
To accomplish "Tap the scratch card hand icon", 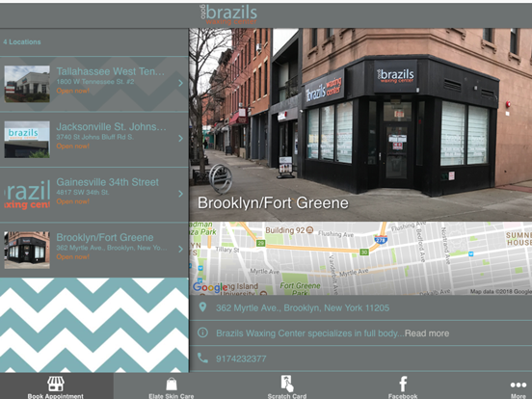I will pyautogui.click(x=287, y=384).
